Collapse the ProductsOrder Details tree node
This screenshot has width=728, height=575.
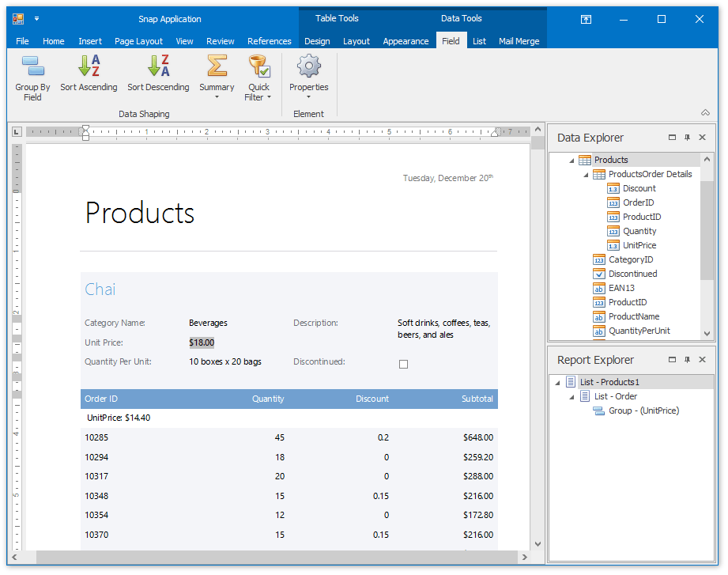point(585,175)
